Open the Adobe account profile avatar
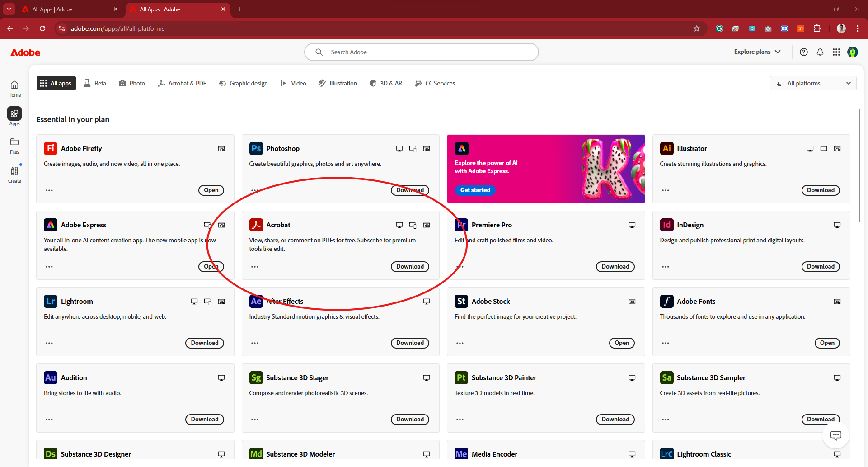The width and height of the screenshot is (868, 467). (853, 52)
